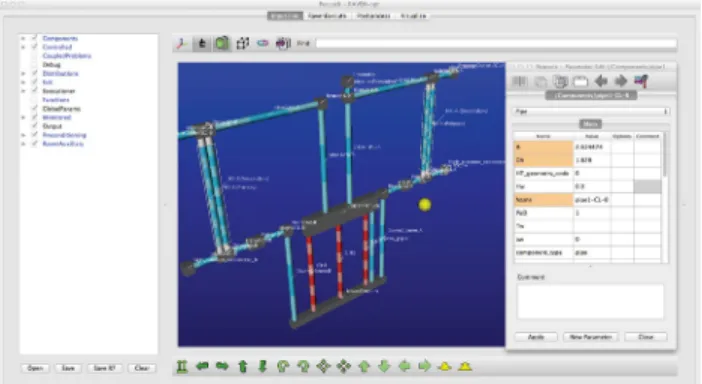702x384 pixels.
Task: Click the first dark green right arrow
Action: pos(222,366)
